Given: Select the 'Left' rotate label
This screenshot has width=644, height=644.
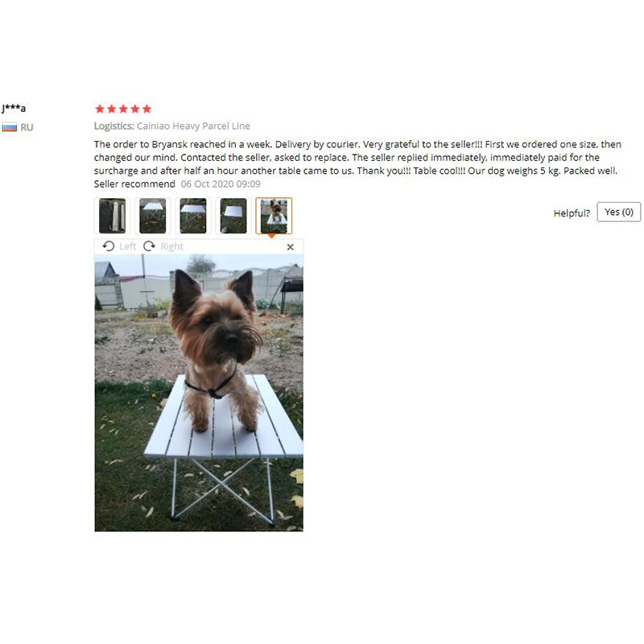Looking at the screenshot, I should [x=128, y=246].
